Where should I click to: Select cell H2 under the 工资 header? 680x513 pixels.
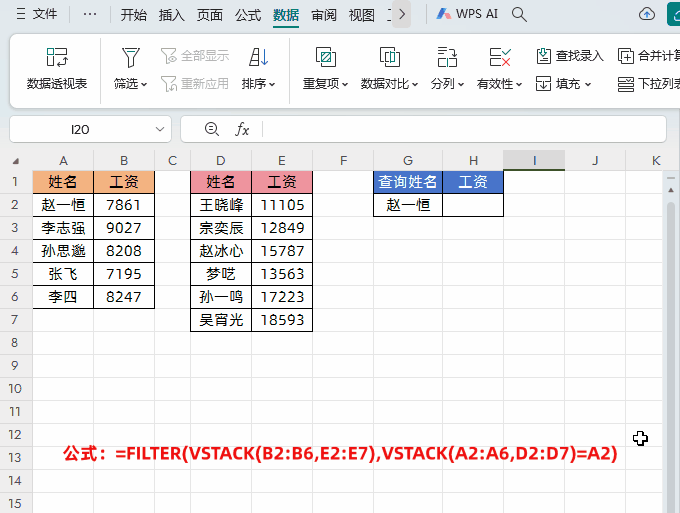click(x=473, y=205)
